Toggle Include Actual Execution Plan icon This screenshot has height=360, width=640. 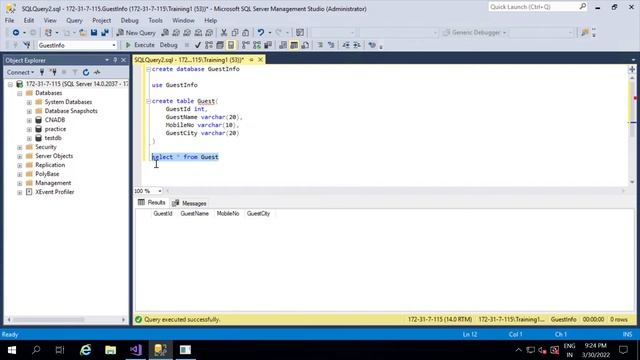pos(246,45)
